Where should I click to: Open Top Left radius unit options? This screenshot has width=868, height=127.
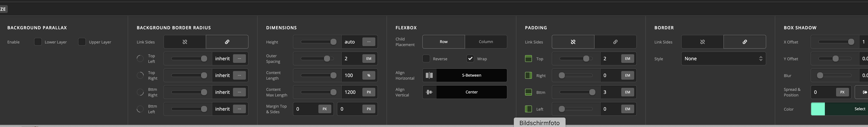pos(239,59)
